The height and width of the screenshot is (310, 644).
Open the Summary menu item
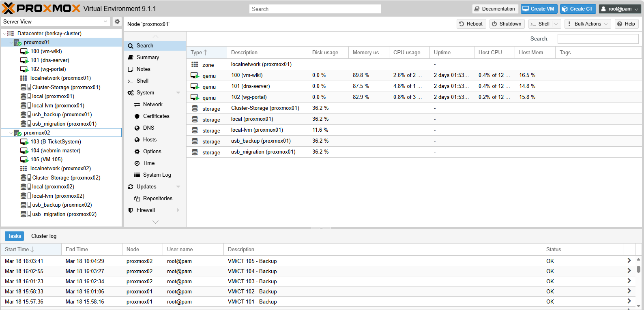coord(148,58)
